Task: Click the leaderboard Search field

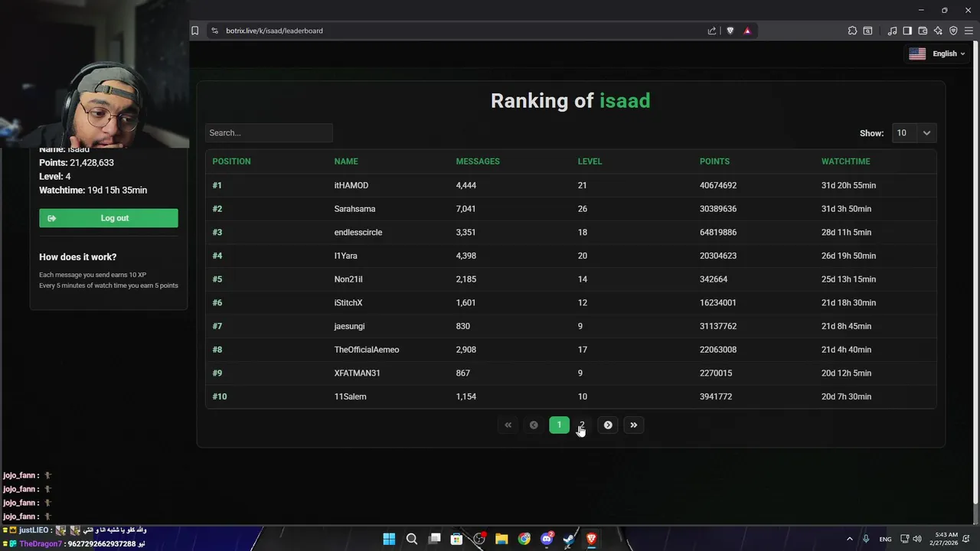Action: click(269, 132)
